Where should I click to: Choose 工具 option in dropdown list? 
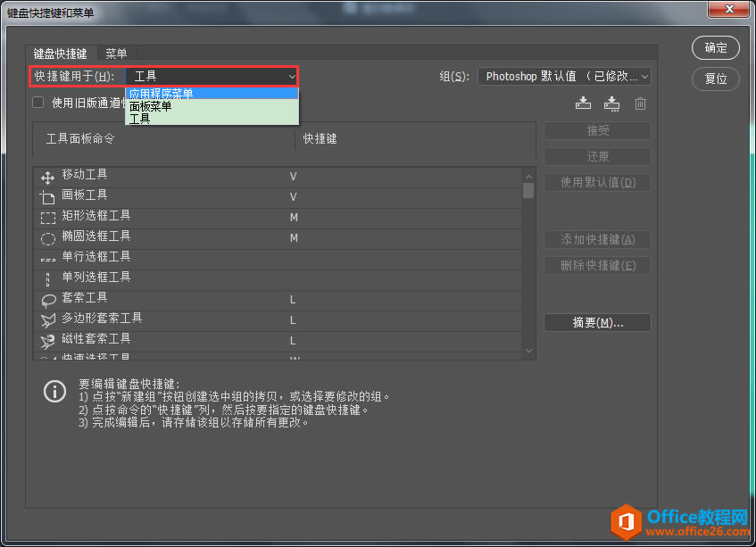point(212,118)
